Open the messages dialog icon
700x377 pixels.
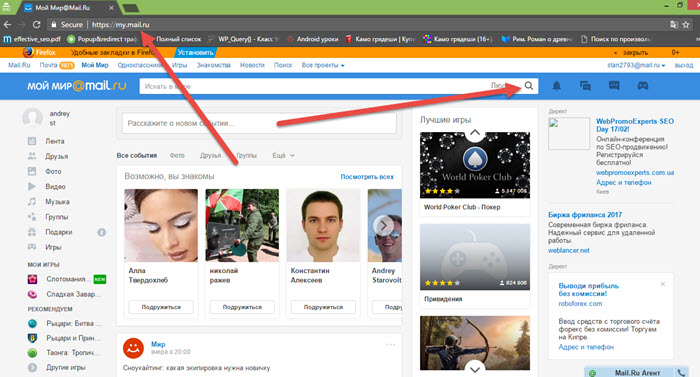point(585,86)
